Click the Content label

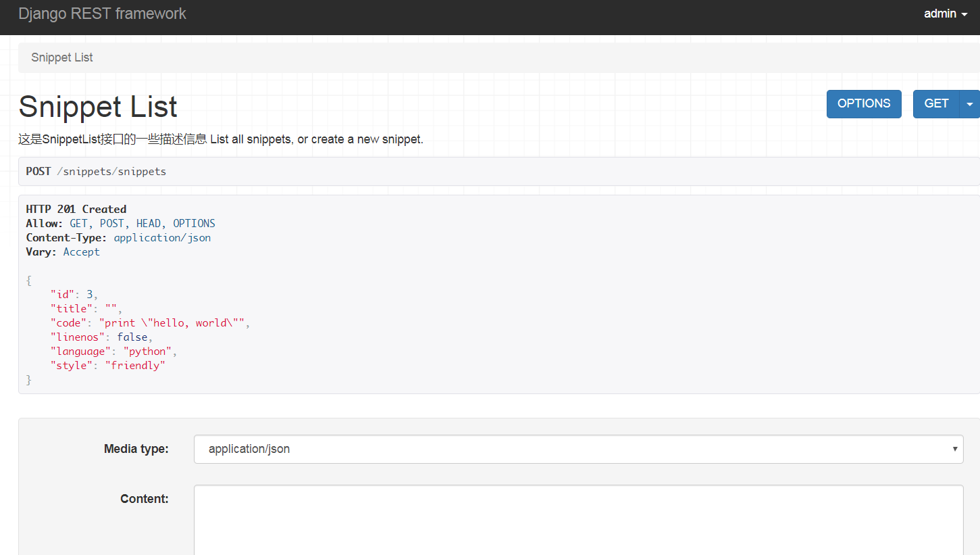pos(145,499)
